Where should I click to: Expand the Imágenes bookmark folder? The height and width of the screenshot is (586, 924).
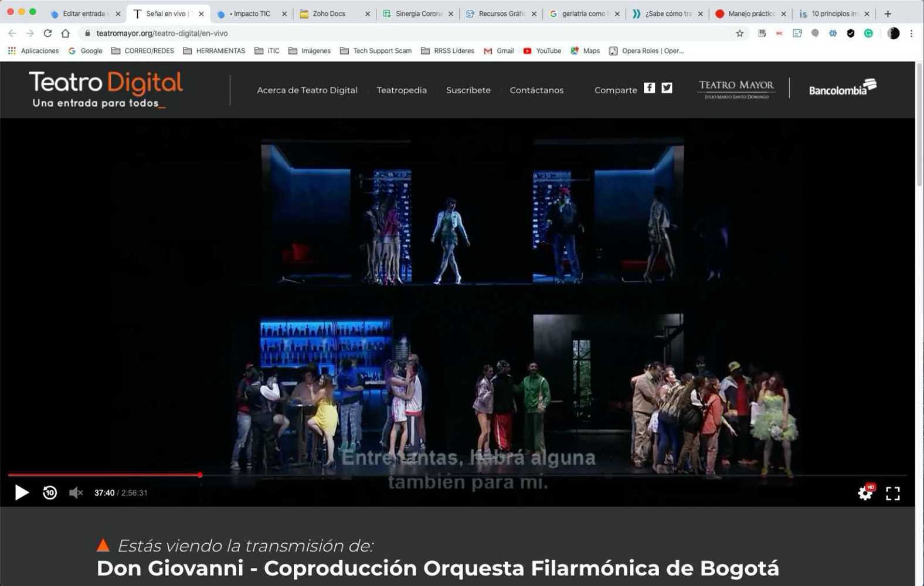click(310, 51)
